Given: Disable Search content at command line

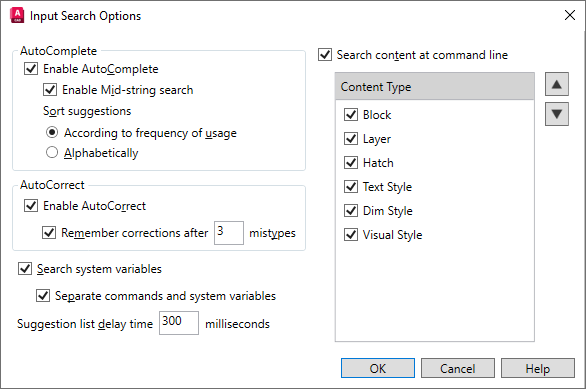Looking at the screenshot, I should 325,55.
